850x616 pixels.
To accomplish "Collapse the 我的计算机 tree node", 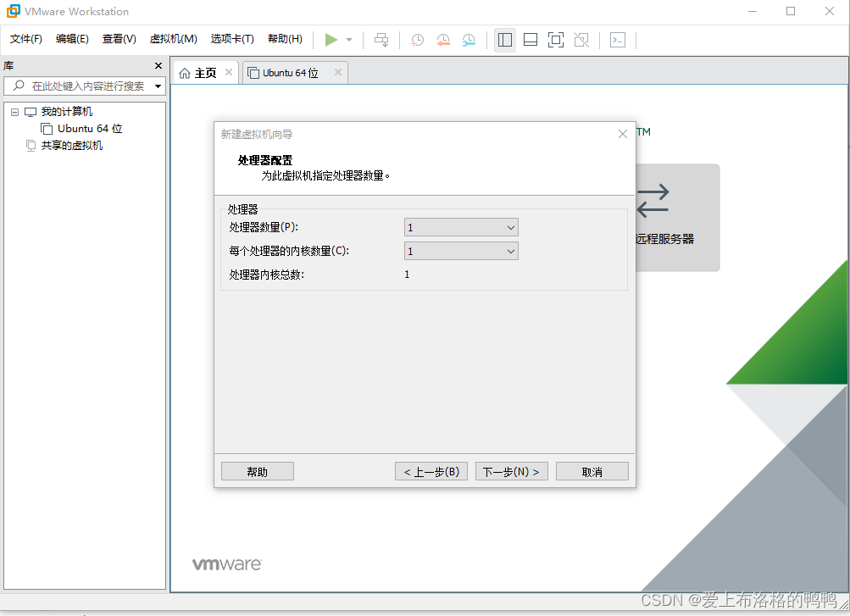I will (14, 112).
